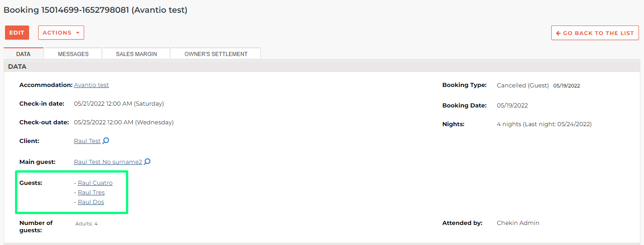View guest Raul Dos details
Image resolution: width=644 pixels, height=245 pixels.
click(x=91, y=202)
